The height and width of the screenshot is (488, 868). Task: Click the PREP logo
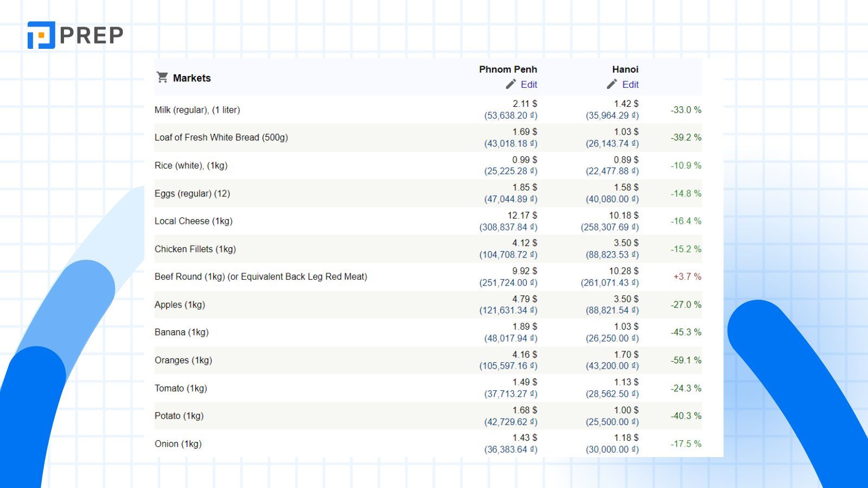75,35
